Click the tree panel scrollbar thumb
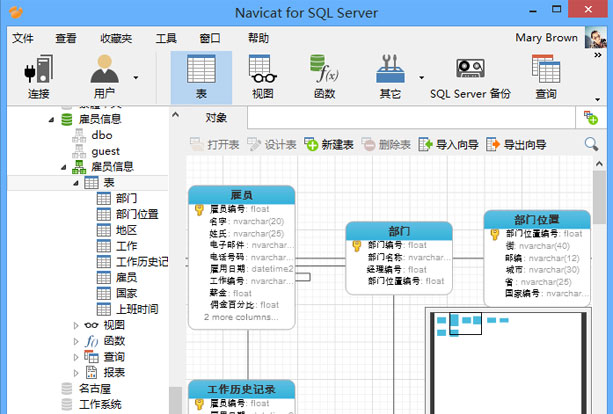This screenshot has height=414, width=613. pos(176,400)
